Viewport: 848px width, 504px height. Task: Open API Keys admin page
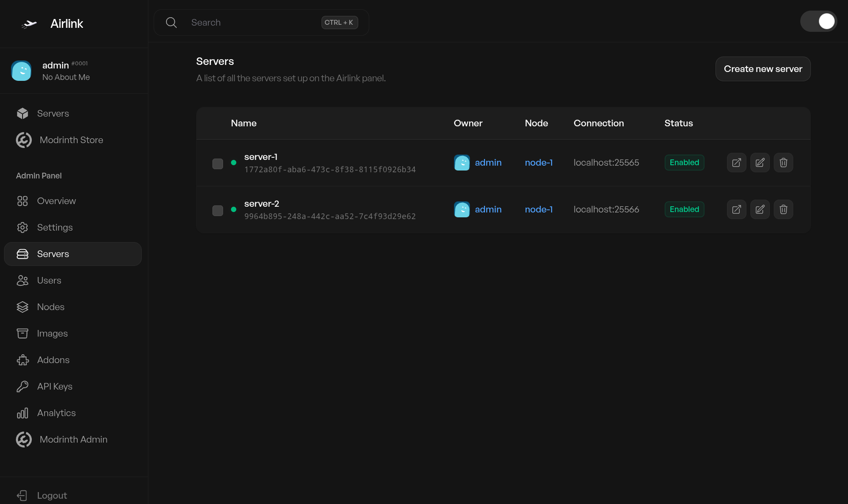point(54,387)
